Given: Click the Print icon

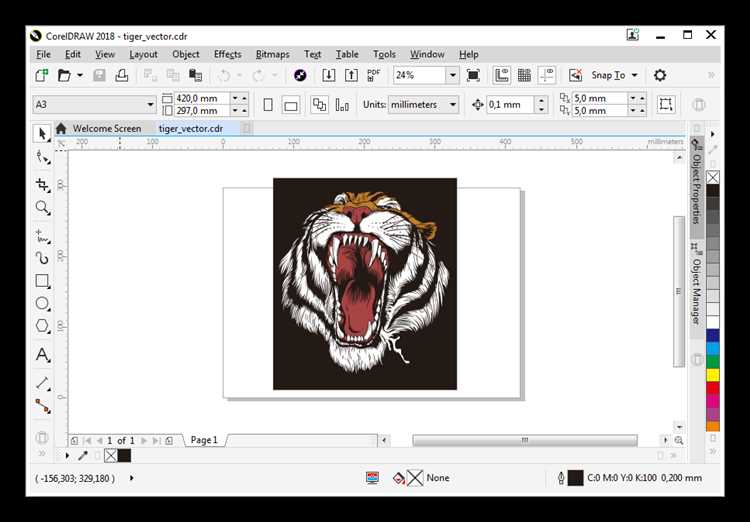Looking at the screenshot, I should pyautogui.click(x=121, y=75).
